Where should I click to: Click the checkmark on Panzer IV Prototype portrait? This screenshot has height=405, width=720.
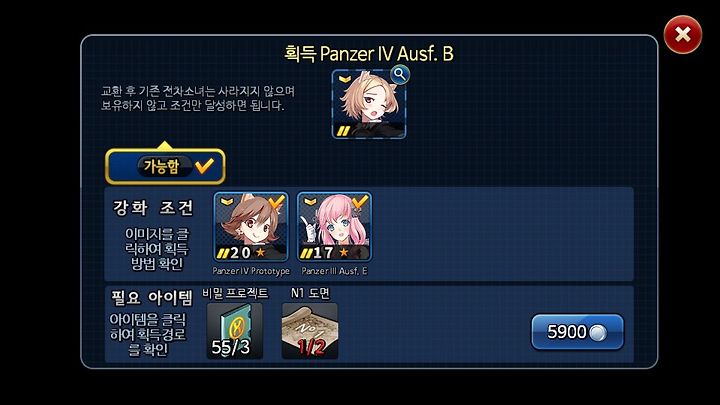pyautogui.click(x=276, y=201)
